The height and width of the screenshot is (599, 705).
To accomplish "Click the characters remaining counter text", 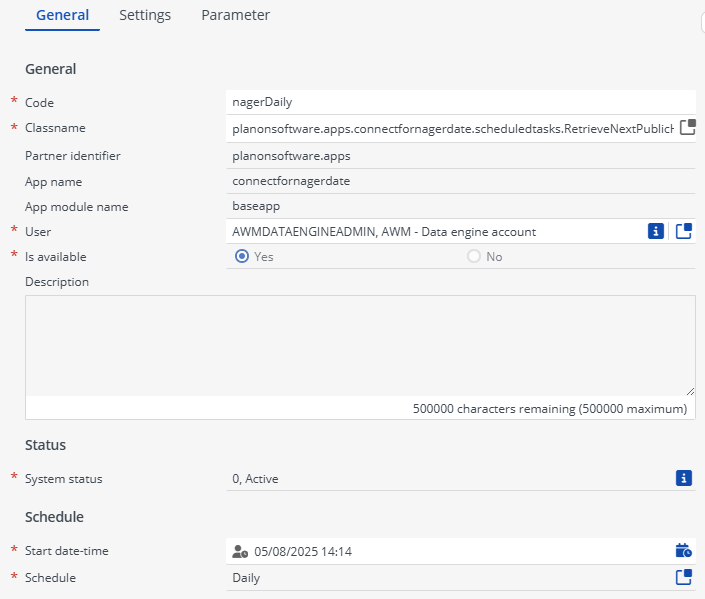I will (550, 409).
